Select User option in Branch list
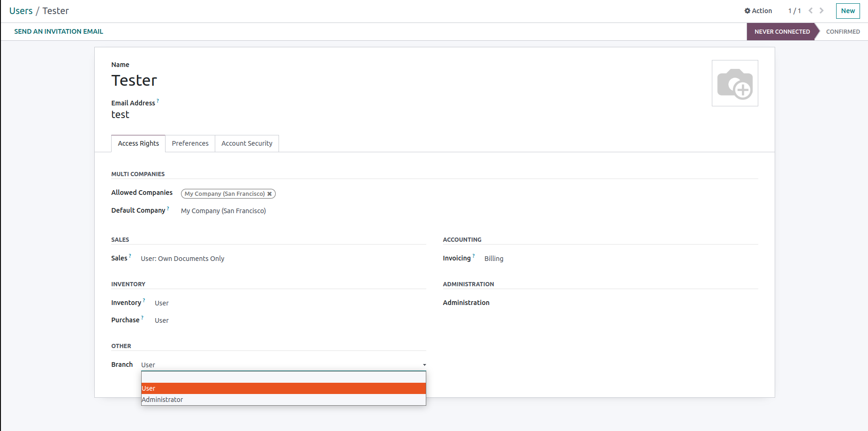868x431 pixels. (284, 388)
